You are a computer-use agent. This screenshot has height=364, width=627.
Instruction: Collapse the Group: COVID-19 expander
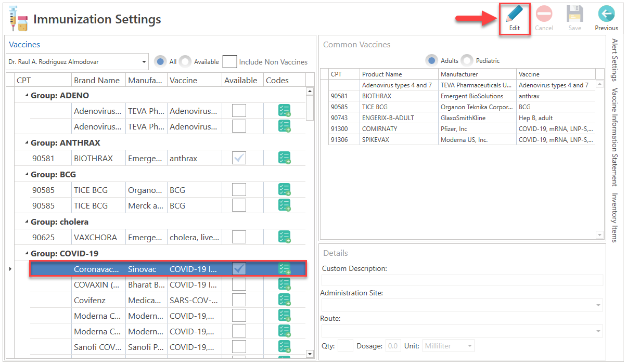pos(26,254)
